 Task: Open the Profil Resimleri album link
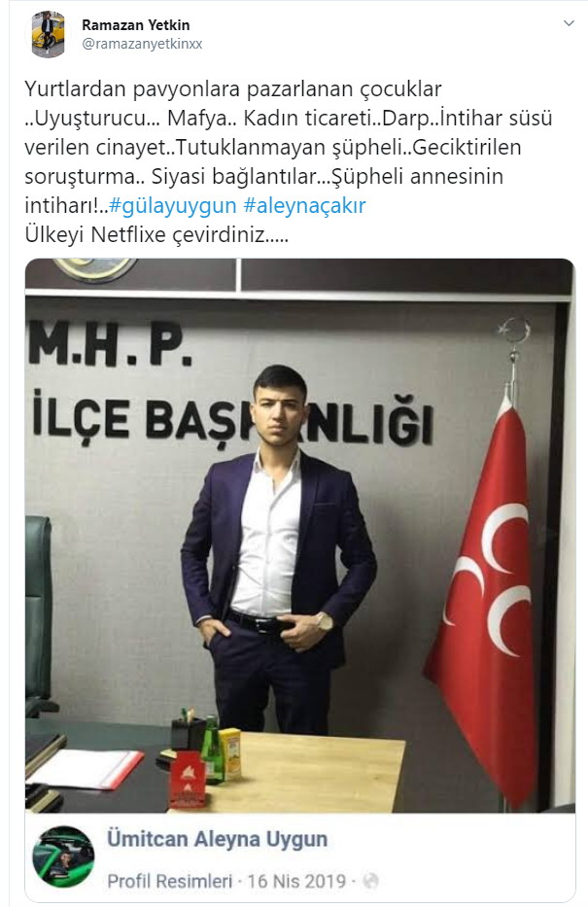click(169, 881)
